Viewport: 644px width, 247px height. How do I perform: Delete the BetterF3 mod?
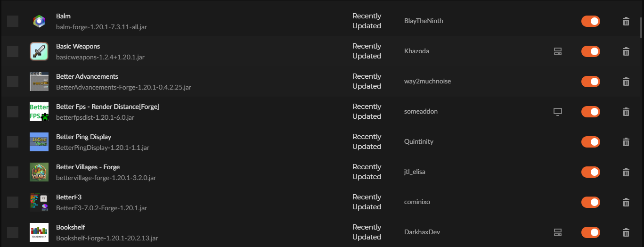(626, 202)
